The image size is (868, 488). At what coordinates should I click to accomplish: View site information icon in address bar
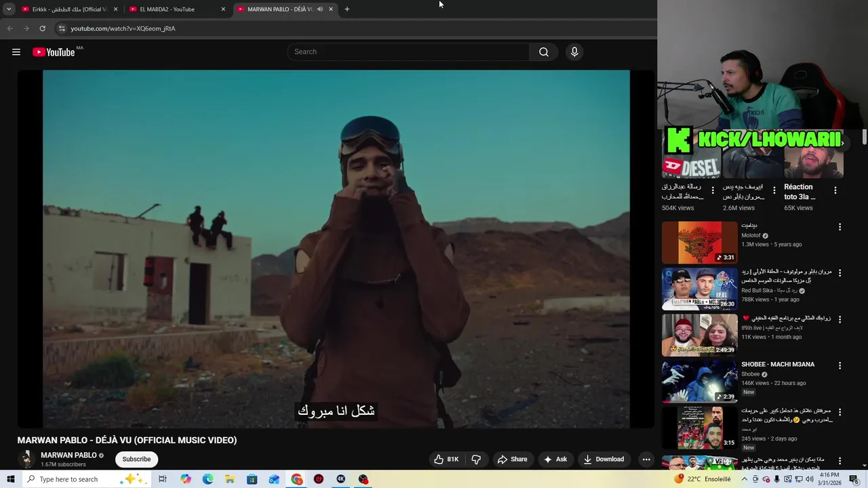coord(61,28)
